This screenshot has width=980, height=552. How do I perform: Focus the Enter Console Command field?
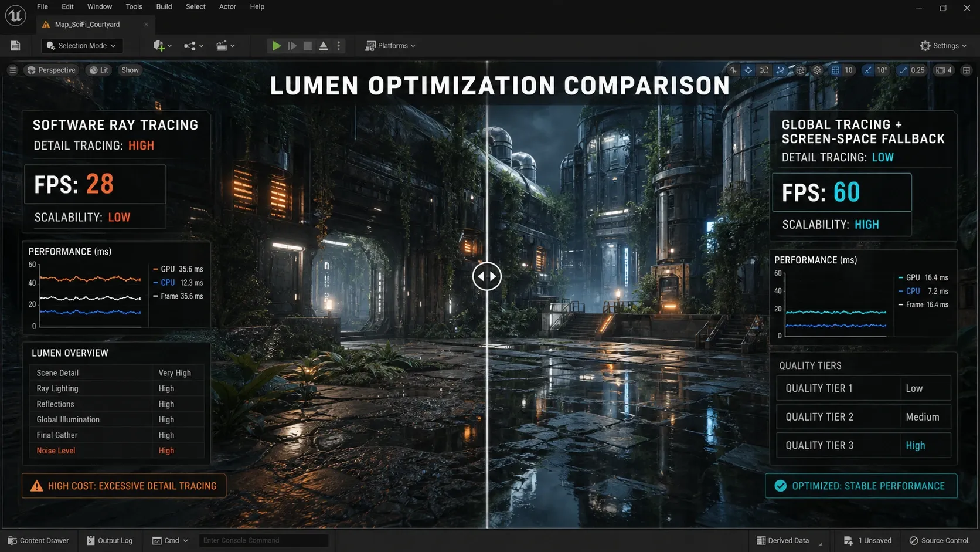click(x=264, y=540)
